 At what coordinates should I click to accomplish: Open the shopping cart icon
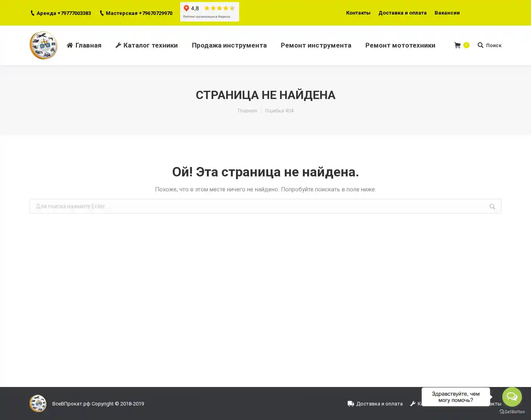point(457,45)
